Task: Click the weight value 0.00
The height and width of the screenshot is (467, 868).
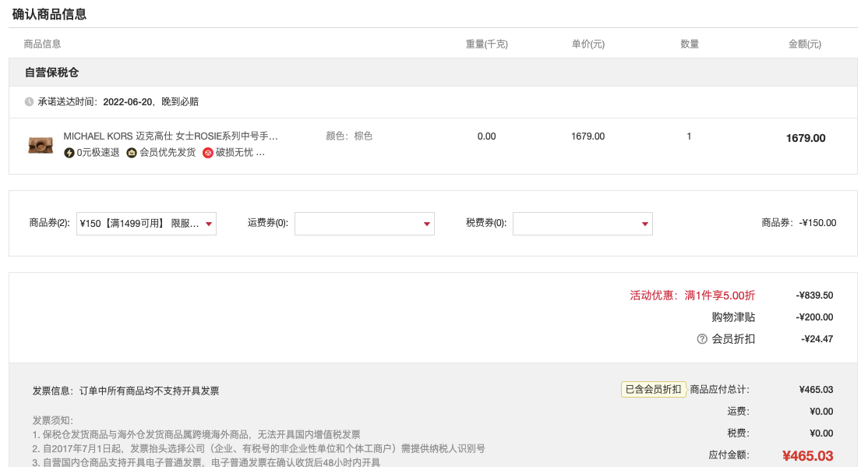Action: [486, 136]
